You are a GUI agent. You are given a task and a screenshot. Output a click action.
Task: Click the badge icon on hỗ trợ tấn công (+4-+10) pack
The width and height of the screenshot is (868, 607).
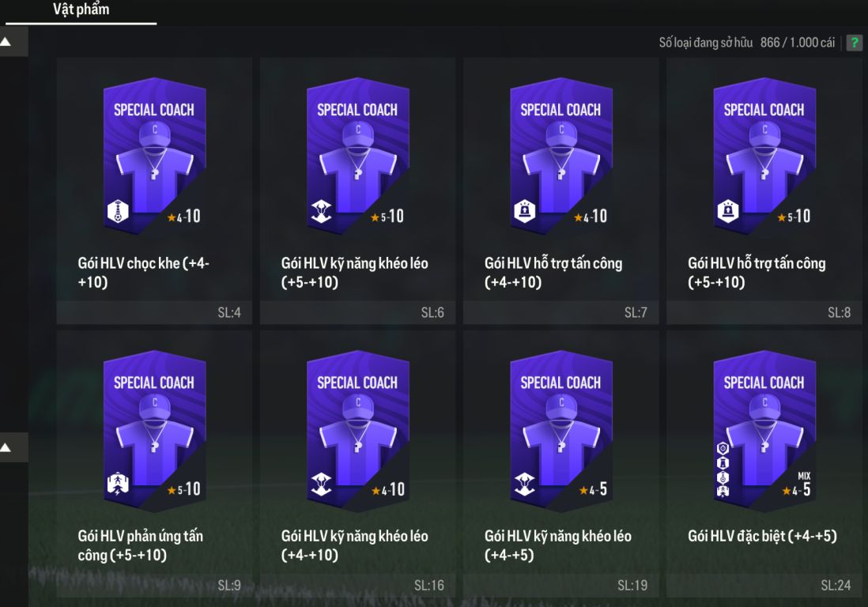tap(525, 211)
